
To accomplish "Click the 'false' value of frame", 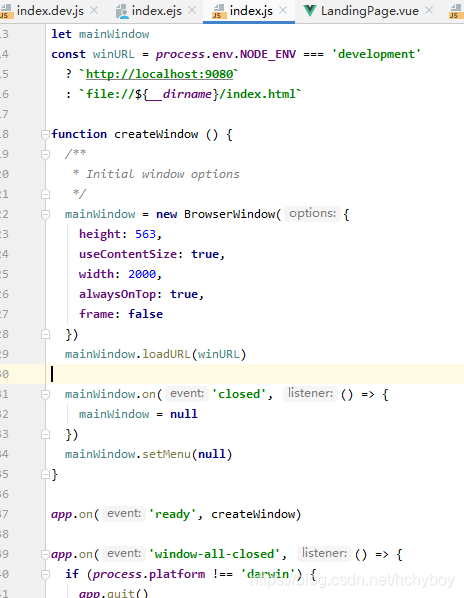I will tap(146, 314).
